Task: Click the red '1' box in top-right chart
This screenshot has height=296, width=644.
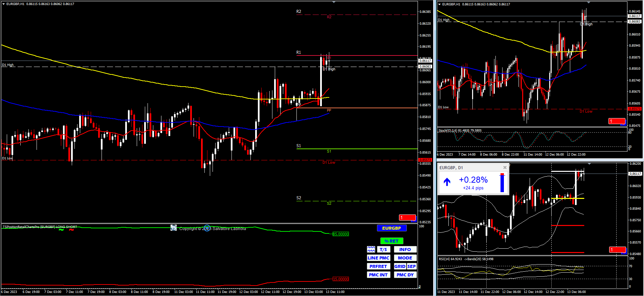Action: [617, 121]
